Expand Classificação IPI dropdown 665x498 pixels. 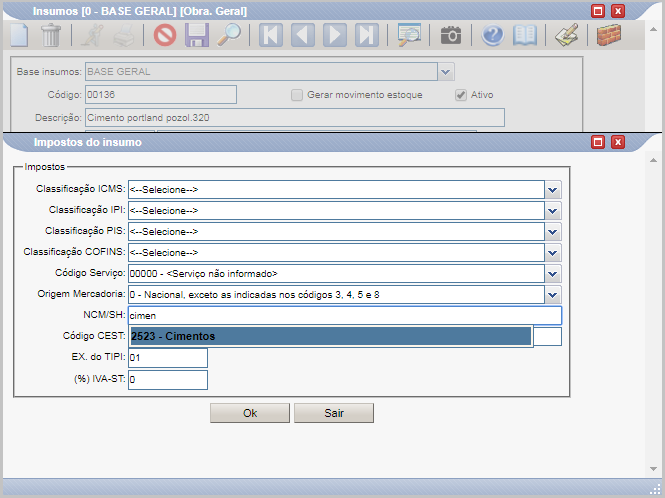click(553, 211)
